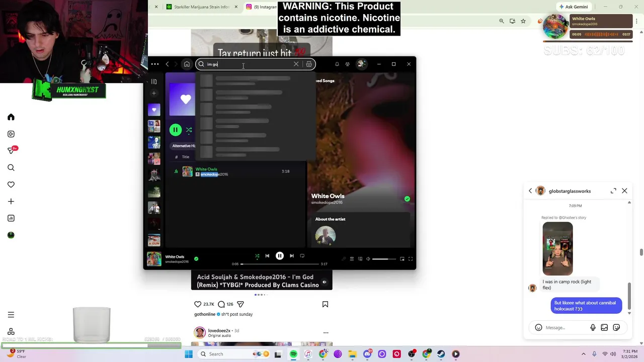Save the gothonline post with the bookmark
Screen dimensions: 644x362
coord(325,304)
